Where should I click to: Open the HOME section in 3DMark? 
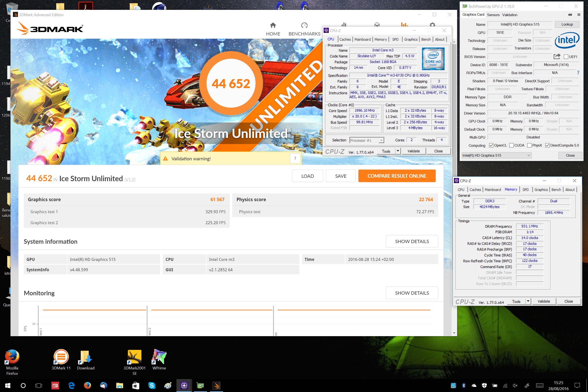pos(273,29)
